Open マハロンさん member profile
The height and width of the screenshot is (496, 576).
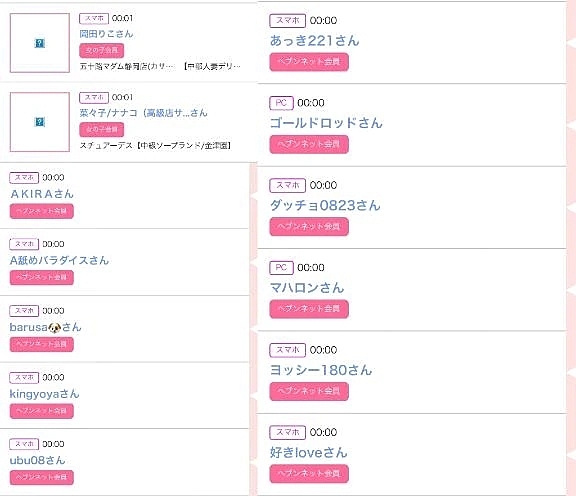click(307, 287)
